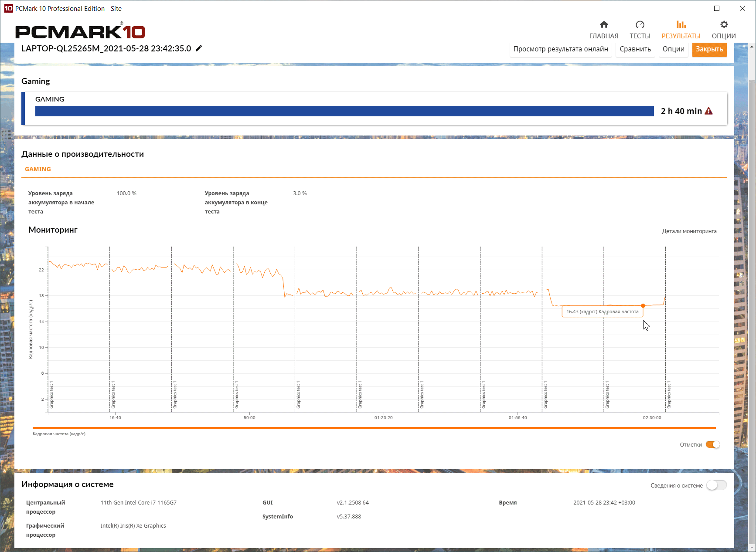The image size is (756, 552).
Task: Click the 3.0 % ending battery value
Action: [x=300, y=193]
